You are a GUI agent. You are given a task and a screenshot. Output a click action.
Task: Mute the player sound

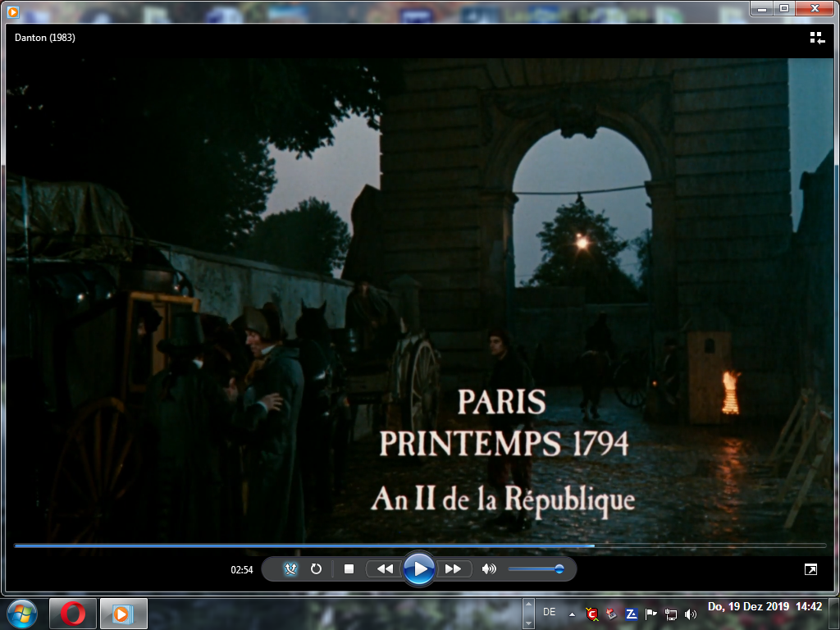(x=489, y=568)
